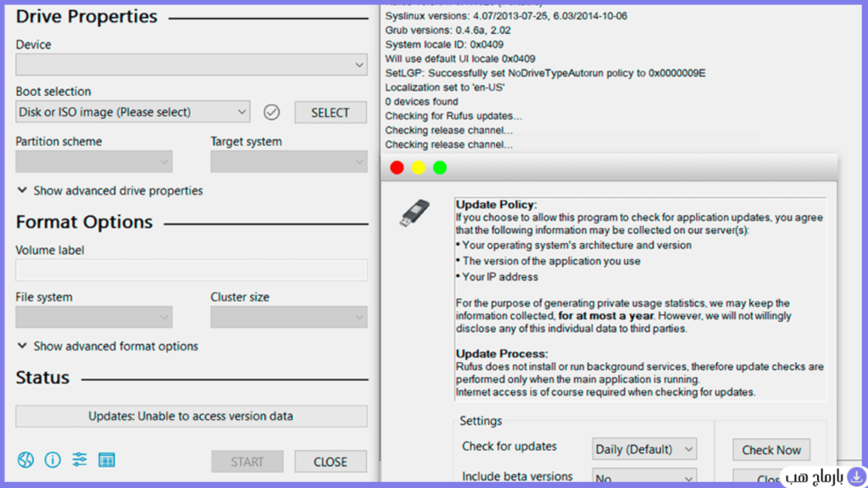
Task: Click the log line 'Checking for Rufus updates...'
Action: pos(453,116)
